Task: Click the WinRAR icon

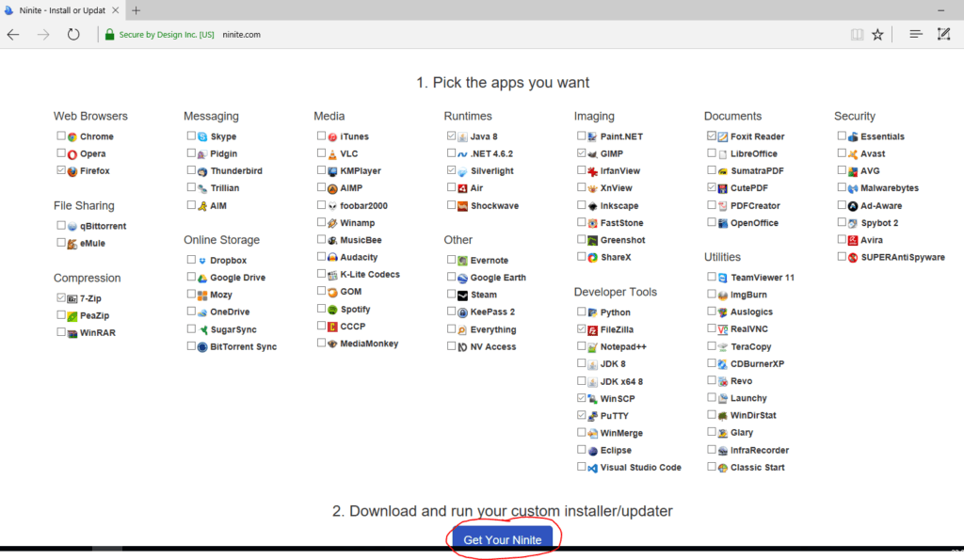Action: coord(72,333)
